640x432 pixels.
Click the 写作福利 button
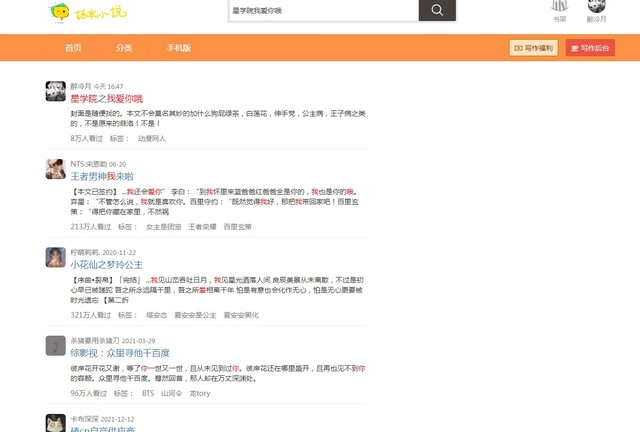coord(534,48)
